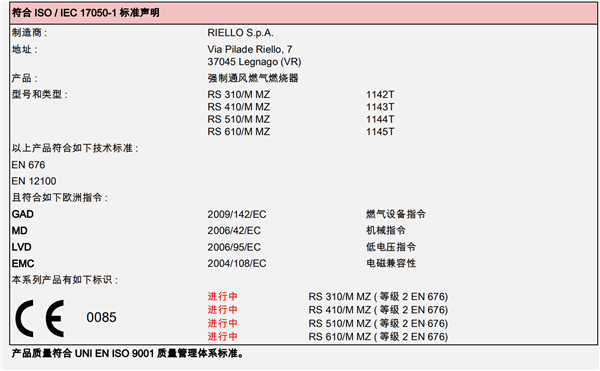Select model RS 510/M MZ in the model list
The width and height of the screenshot is (600, 371).
click(239, 119)
